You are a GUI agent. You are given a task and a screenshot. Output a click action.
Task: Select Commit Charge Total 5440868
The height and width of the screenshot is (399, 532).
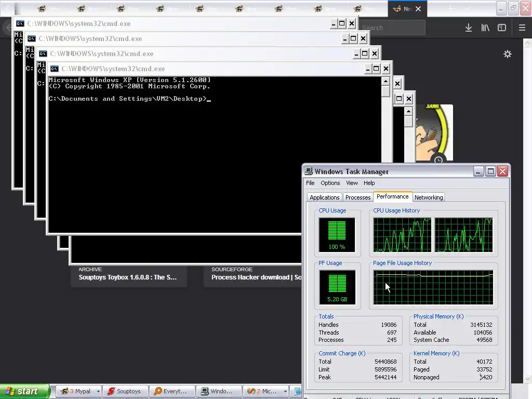click(385, 362)
